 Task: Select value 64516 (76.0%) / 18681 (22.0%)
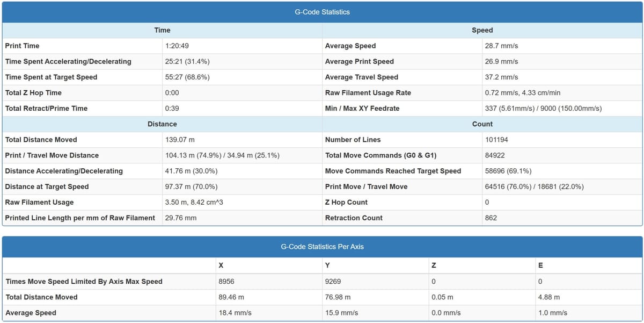click(535, 186)
